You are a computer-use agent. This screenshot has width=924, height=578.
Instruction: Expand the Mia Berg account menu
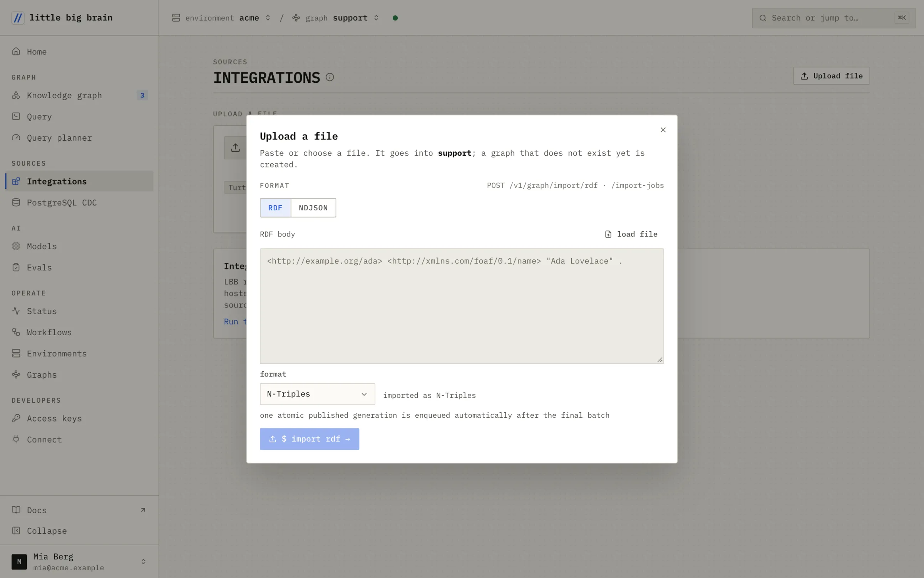79,561
